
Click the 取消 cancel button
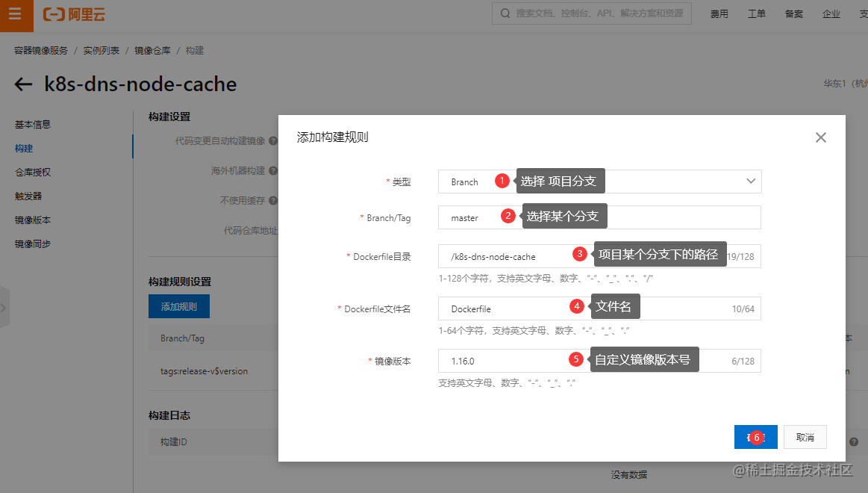click(x=805, y=437)
